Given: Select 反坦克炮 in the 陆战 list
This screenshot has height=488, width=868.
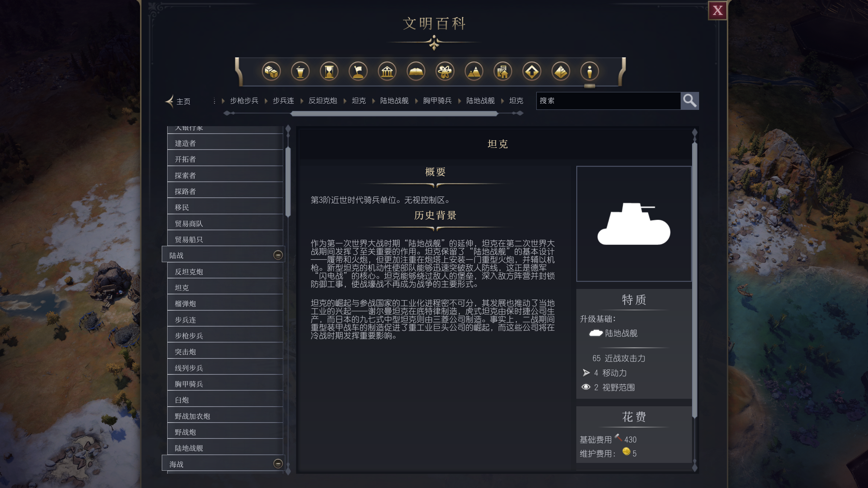Looking at the screenshot, I should pos(225,272).
